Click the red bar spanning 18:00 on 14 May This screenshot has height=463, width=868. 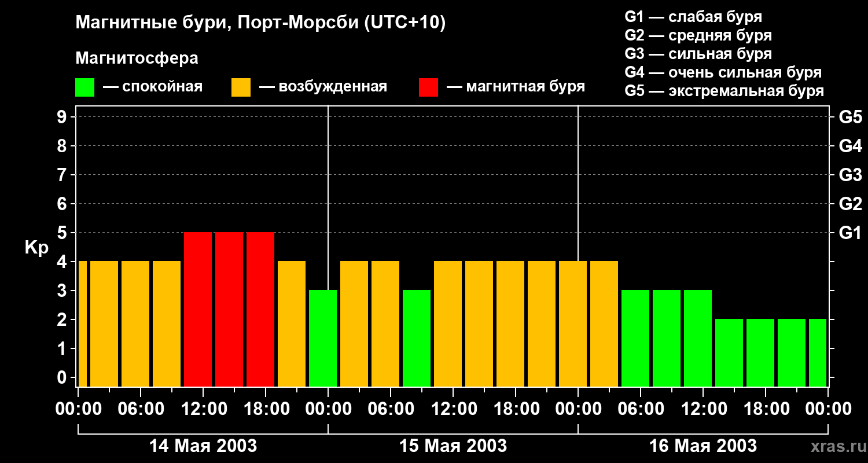click(x=260, y=309)
